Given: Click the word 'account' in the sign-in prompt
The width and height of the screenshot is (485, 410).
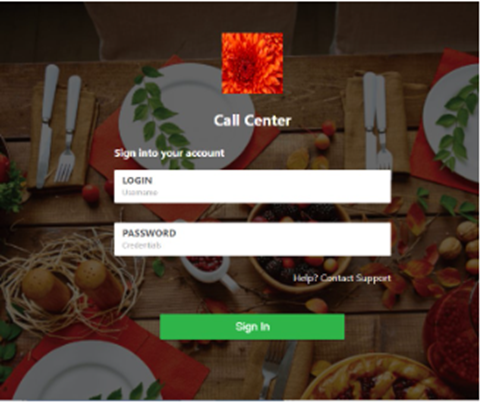Looking at the screenshot, I should coord(207,155).
